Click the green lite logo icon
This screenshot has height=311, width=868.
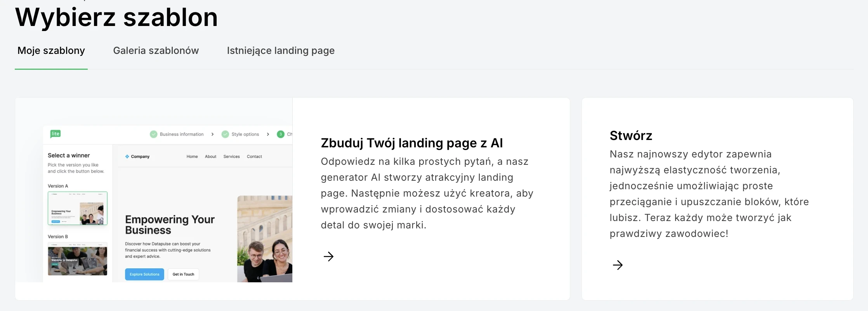click(x=56, y=134)
